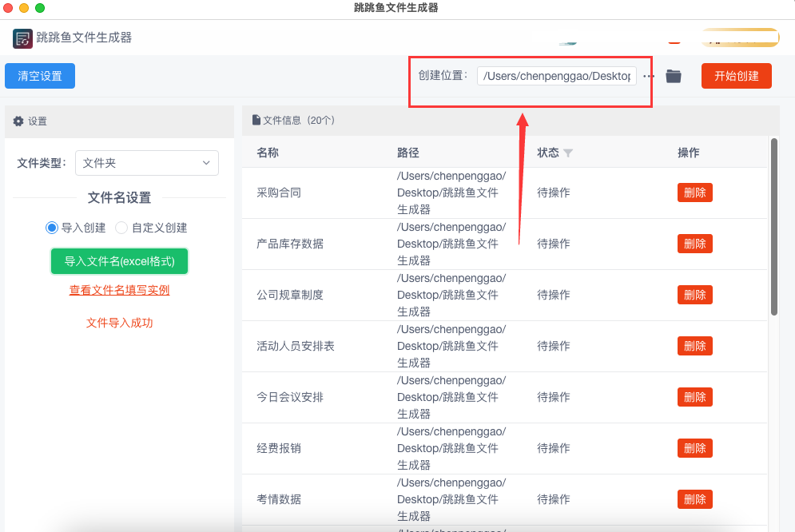Click the macOS yellow minimize window button
The width and height of the screenshot is (795, 532).
pos(24,8)
